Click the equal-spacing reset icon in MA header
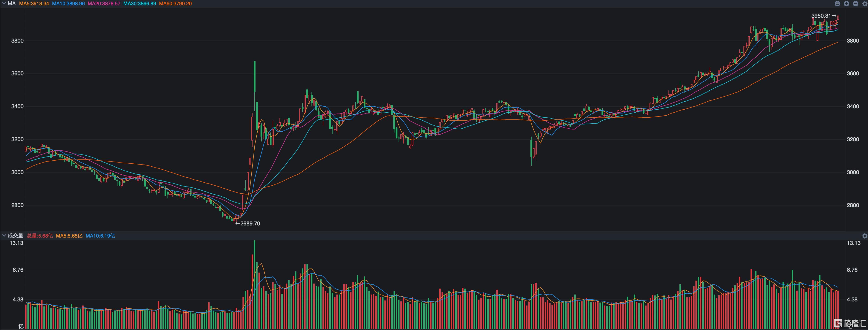The height and width of the screenshot is (330, 868). pos(837,4)
